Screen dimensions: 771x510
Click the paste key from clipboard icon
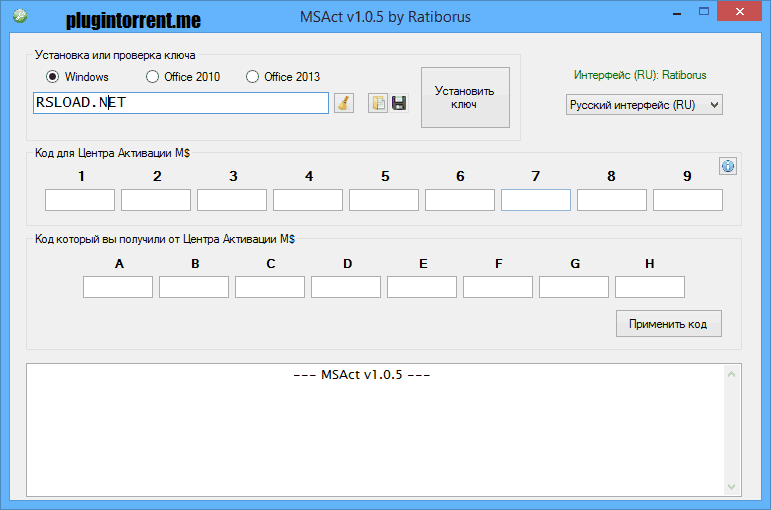click(x=378, y=103)
